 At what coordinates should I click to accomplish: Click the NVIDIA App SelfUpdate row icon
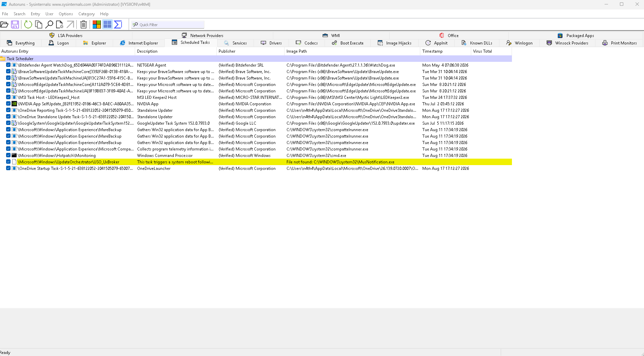14,104
